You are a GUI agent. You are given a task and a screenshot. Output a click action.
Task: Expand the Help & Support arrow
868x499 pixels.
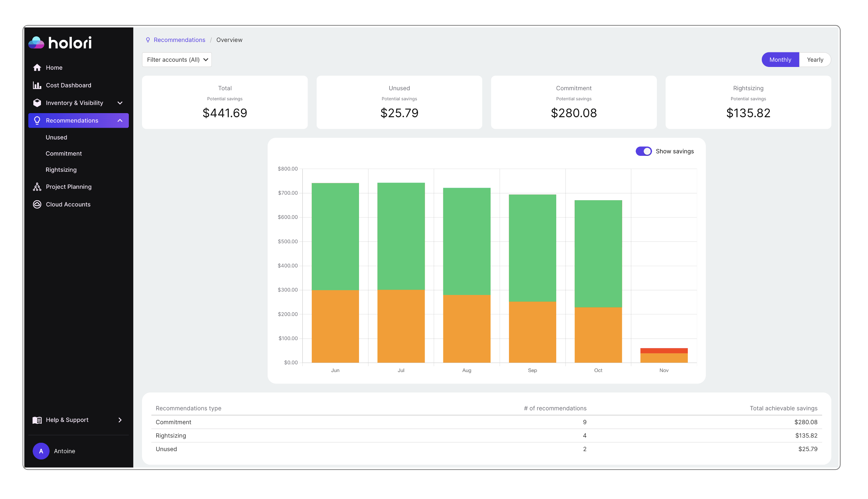[120, 420]
